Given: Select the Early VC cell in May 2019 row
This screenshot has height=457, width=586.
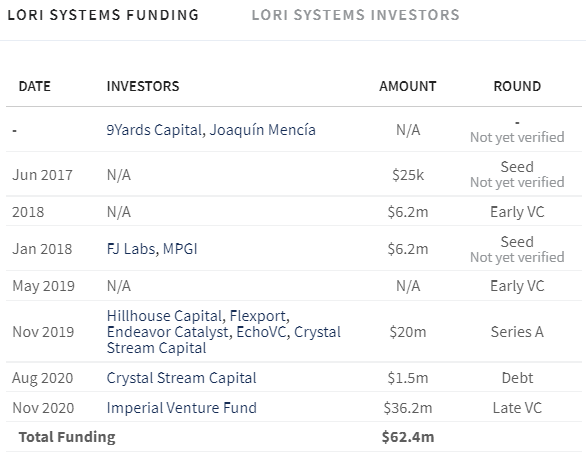Looking at the screenshot, I should pyautogui.click(x=517, y=286).
